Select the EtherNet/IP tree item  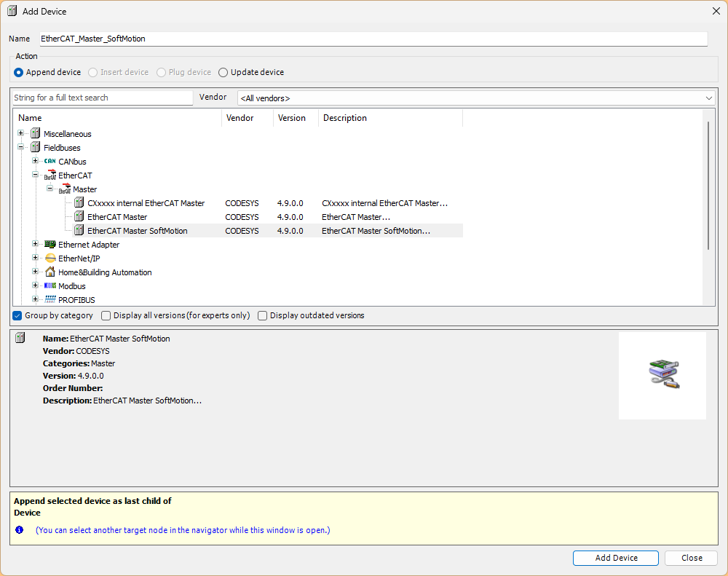(79, 259)
